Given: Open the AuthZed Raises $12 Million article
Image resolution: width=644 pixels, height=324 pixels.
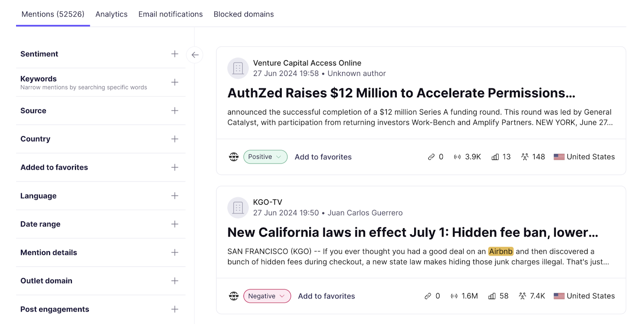Looking at the screenshot, I should tap(401, 93).
